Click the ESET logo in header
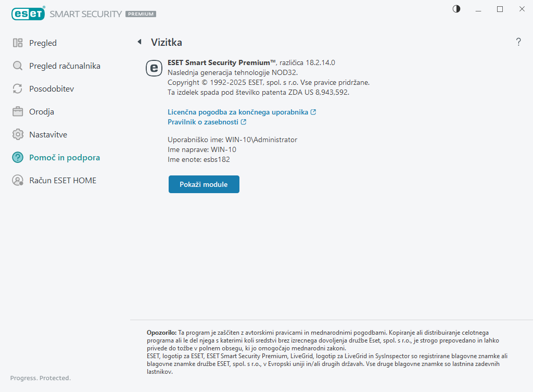Screen dimensions: 533x392 (28, 14)
